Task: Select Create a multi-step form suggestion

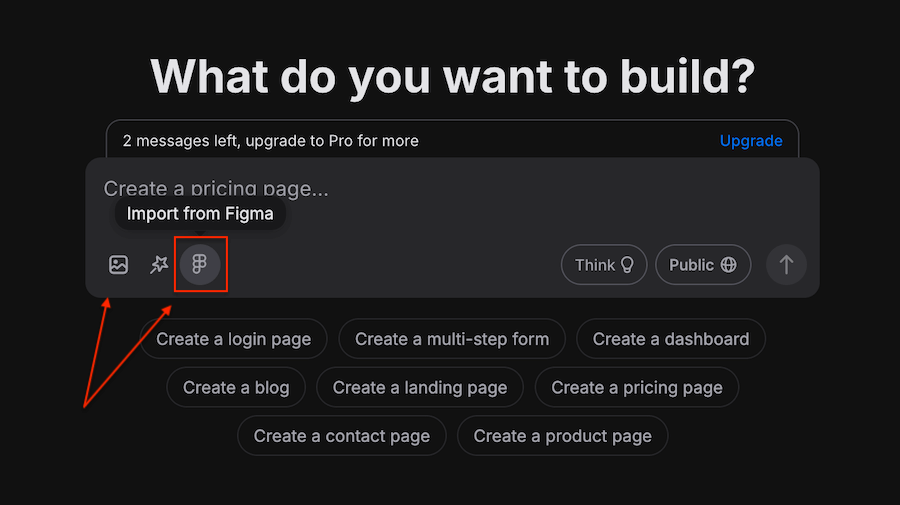Action: [452, 339]
